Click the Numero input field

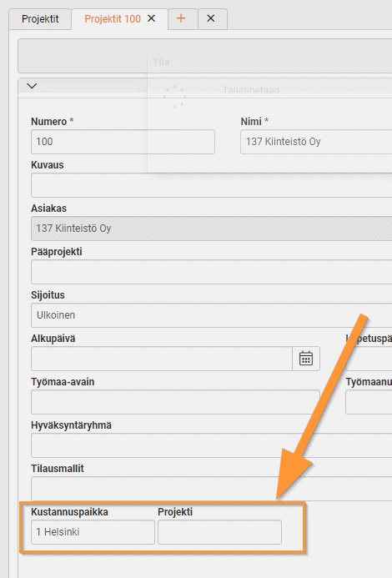(x=123, y=142)
